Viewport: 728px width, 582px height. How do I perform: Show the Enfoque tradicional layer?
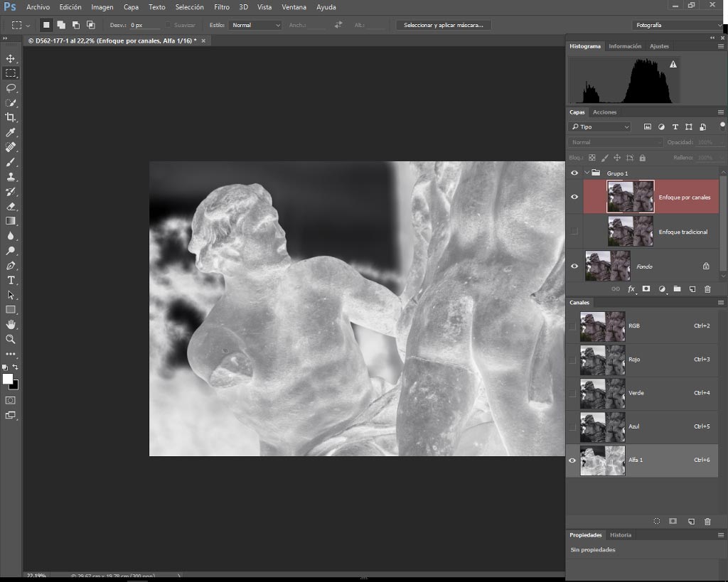[574, 231]
